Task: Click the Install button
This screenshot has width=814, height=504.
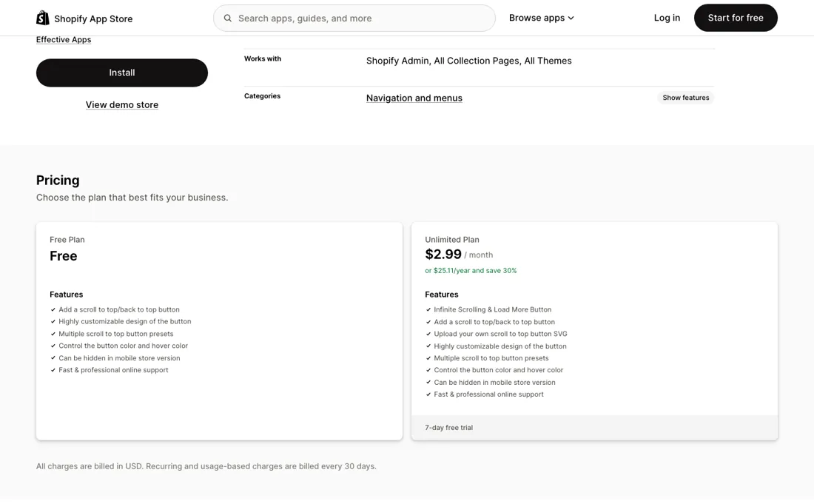Action: click(122, 73)
